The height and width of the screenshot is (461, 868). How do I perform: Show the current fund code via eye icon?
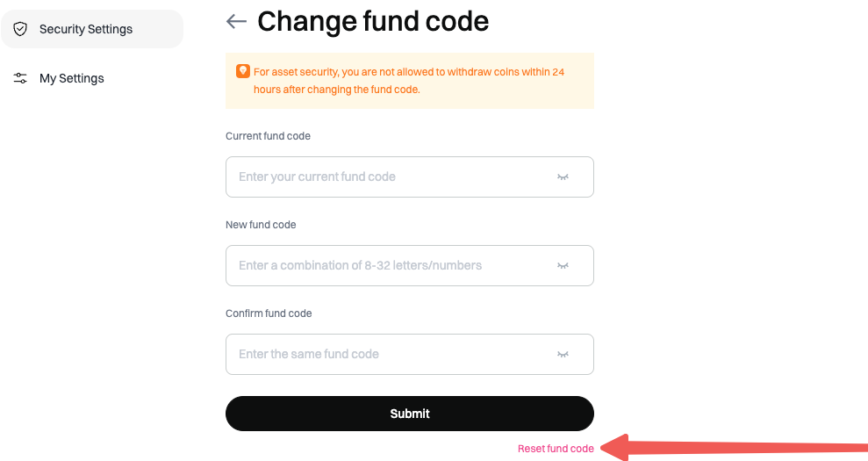pyautogui.click(x=563, y=177)
